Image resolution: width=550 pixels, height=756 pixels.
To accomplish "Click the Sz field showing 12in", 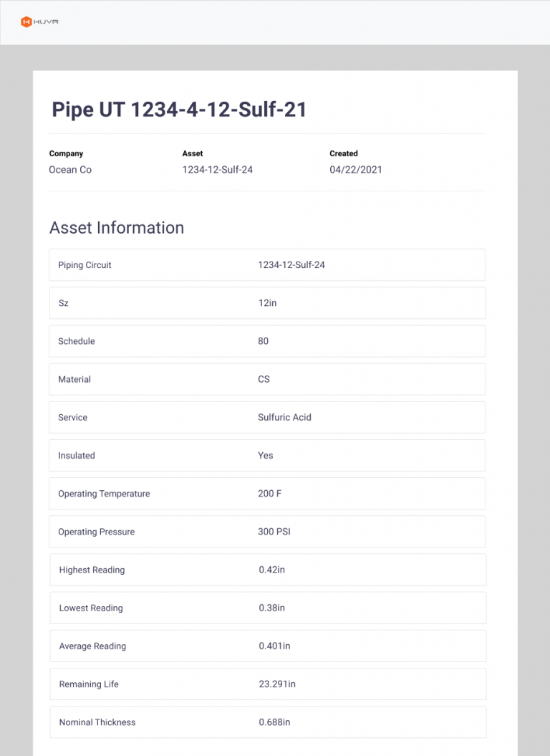I will point(267,302).
